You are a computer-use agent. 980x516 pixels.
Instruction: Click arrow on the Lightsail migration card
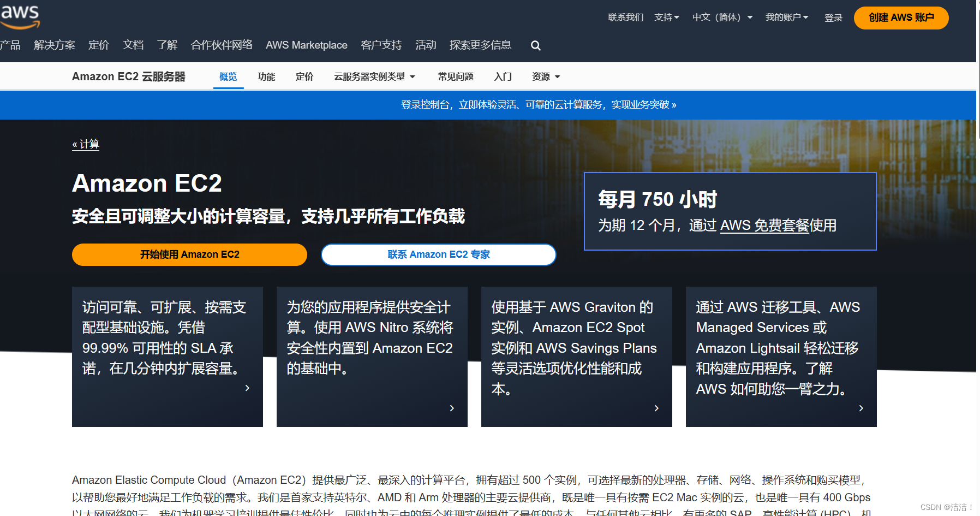tap(861, 408)
